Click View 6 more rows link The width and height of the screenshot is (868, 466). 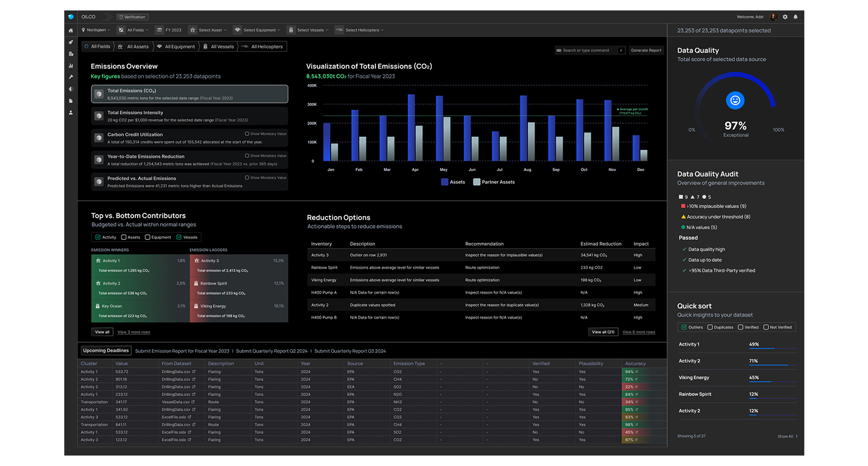[x=638, y=332]
